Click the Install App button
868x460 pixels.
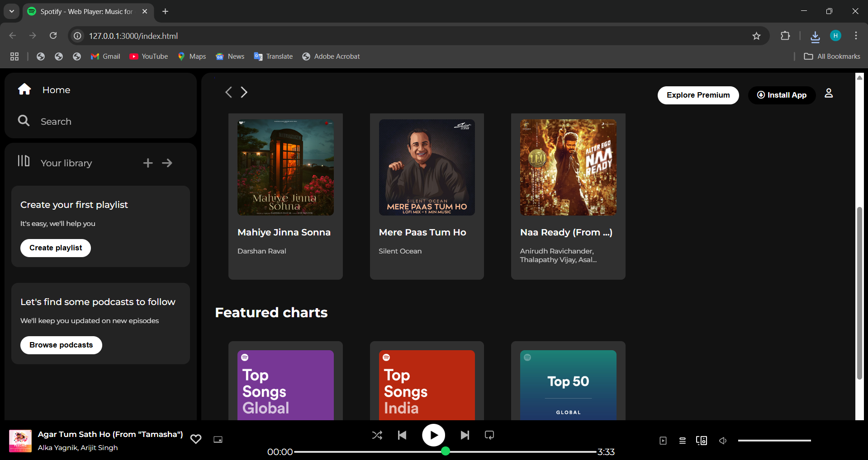click(x=781, y=95)
